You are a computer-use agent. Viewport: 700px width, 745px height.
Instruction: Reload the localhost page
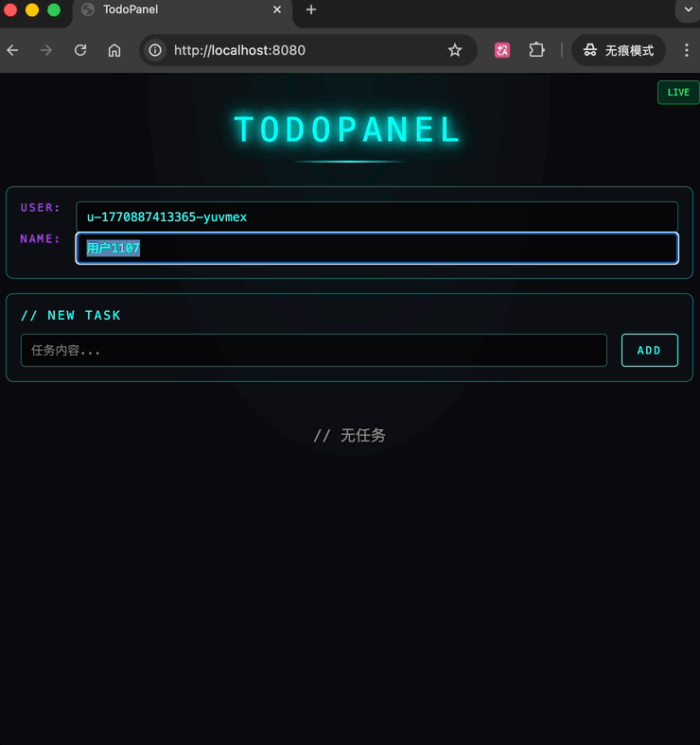pos(80,50)
